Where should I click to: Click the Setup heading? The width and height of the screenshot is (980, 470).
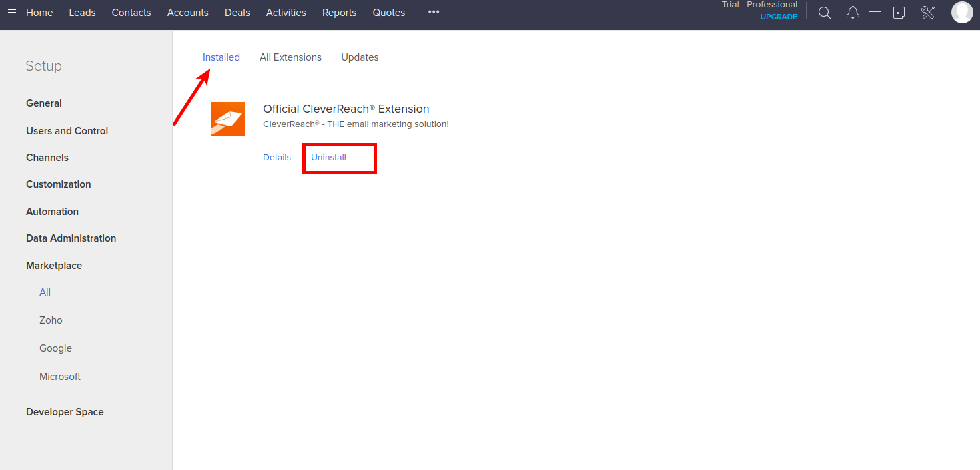click(43, 66)
